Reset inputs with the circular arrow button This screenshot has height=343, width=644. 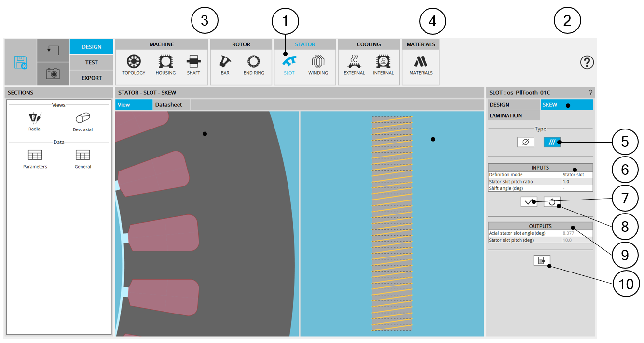552,202
